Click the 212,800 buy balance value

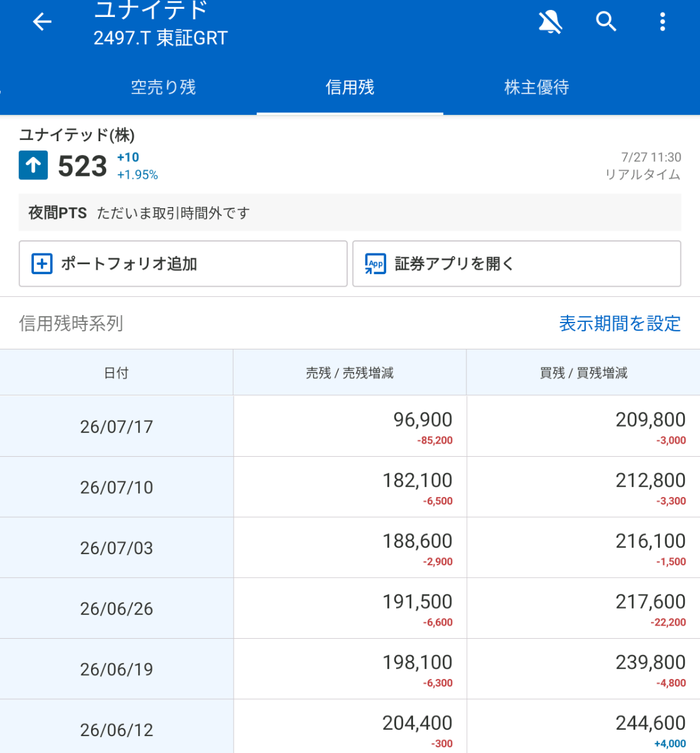tap(650, 481)
